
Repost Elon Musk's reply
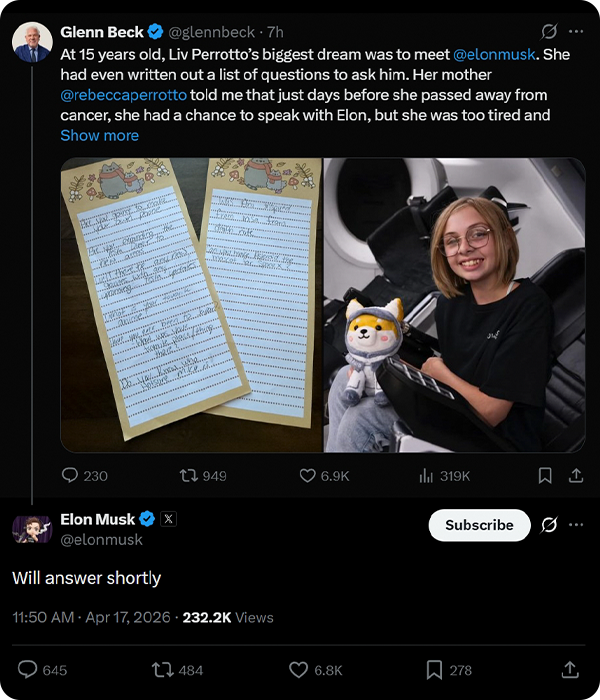162,670
